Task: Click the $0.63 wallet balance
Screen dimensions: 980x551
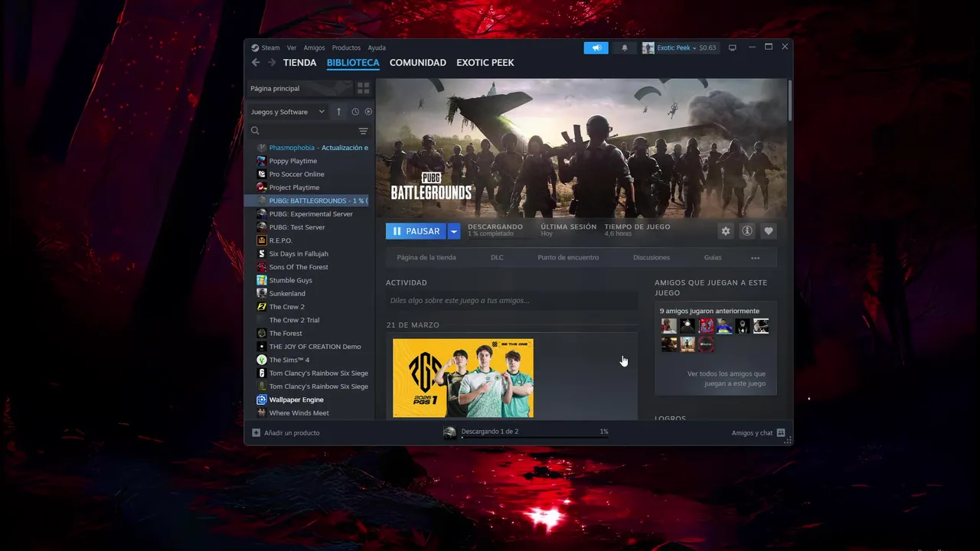Action: (707, 47)
